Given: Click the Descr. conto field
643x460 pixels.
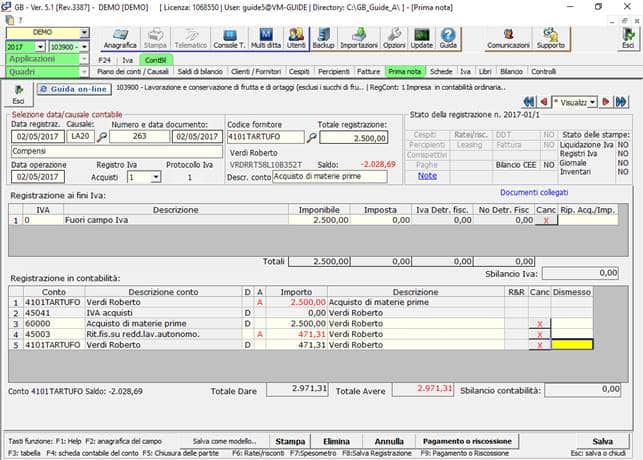Looking at the screenshot, I should 330,177.
